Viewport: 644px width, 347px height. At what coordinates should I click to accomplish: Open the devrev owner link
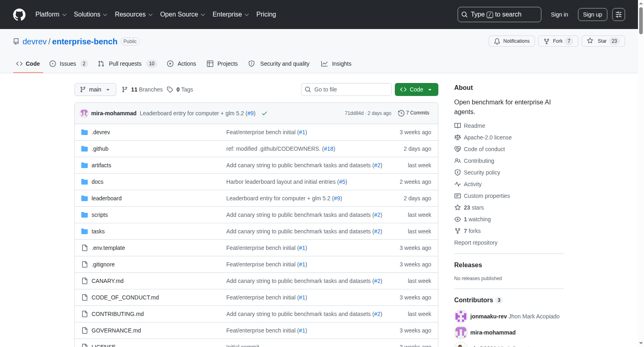(x=35, y=42)
